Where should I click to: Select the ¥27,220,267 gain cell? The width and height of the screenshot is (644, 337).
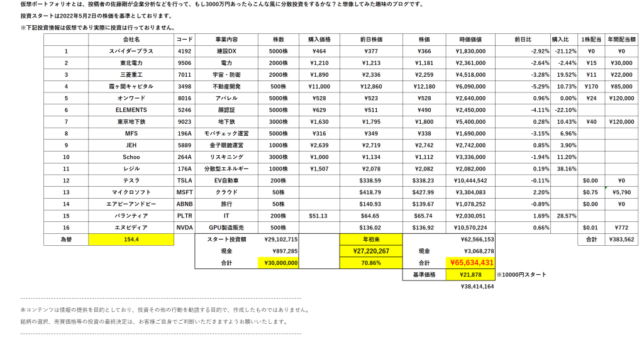click(371, 251)
